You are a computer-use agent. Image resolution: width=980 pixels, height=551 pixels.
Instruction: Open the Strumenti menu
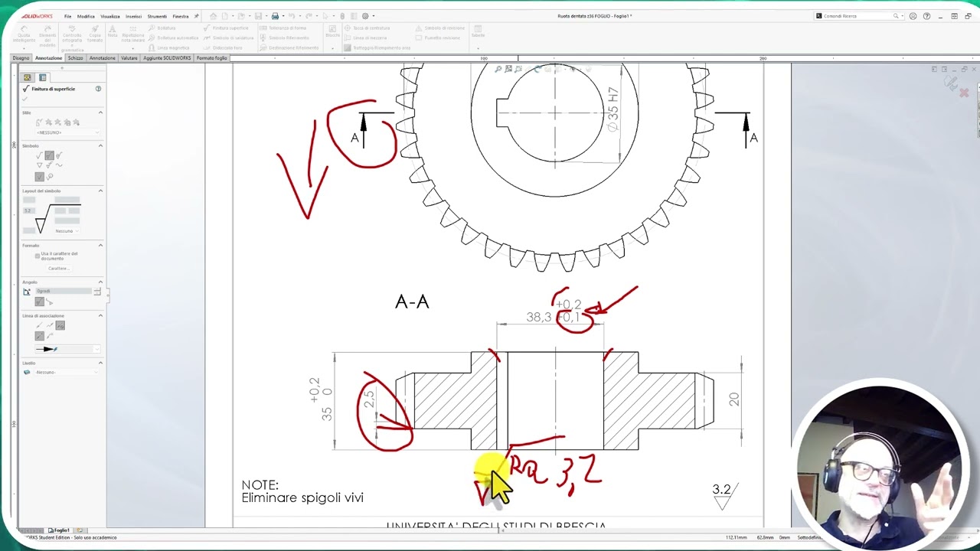click(157, 16)
